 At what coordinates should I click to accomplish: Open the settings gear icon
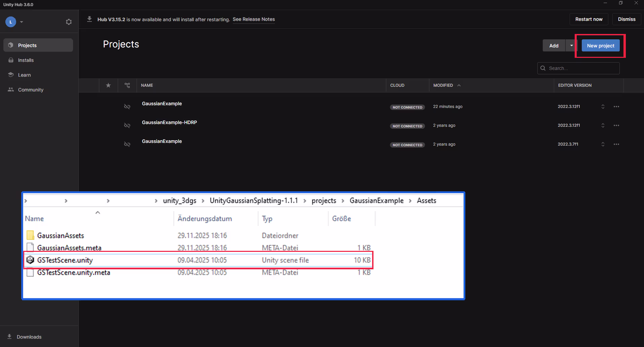pos(69,22)
